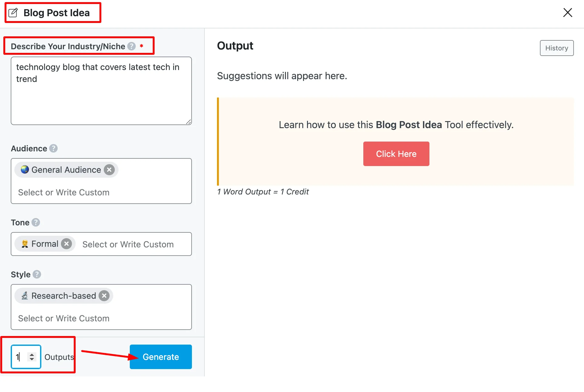Open the Tone select or write custom field
Viewport: 584px width, 392px height.
132,244
